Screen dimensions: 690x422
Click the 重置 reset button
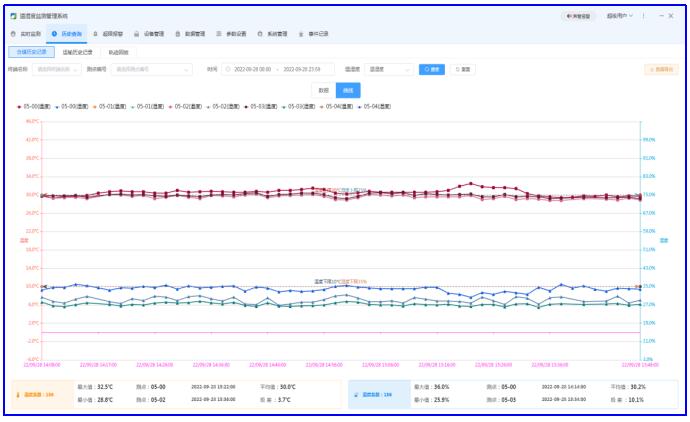pyautogui.click(x=462, y=70)
